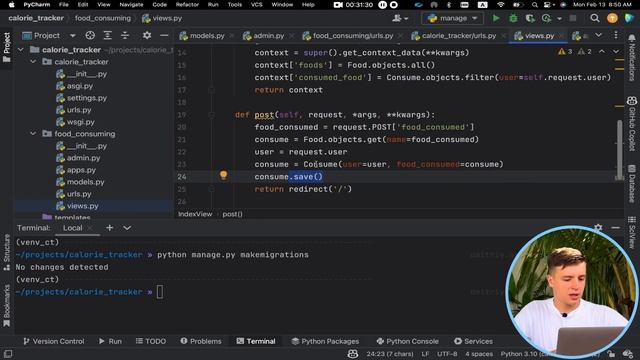Viewport: 640px width, 360px height.
Task: Collapse food_consuming folder
Action: 33,134
